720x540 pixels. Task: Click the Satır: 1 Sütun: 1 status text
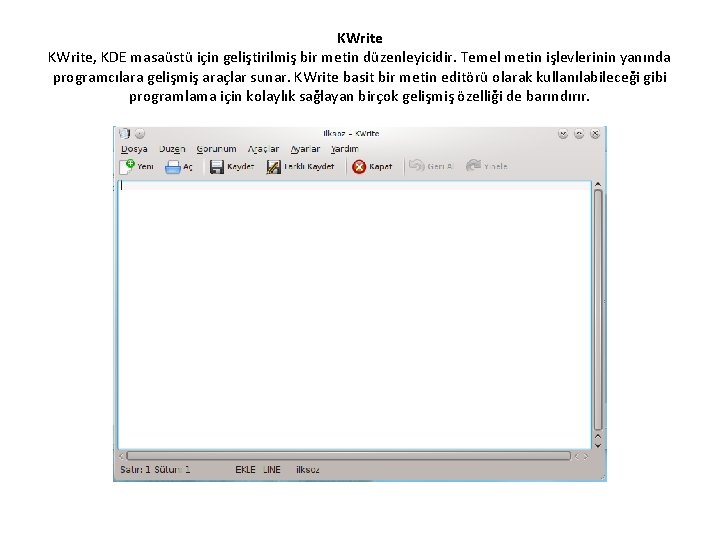pos(155,470)
